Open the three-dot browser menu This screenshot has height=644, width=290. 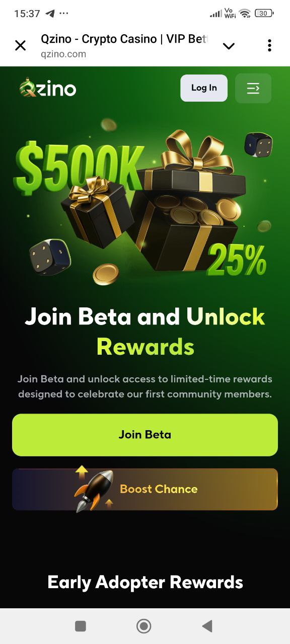click(x=269, y=45)
